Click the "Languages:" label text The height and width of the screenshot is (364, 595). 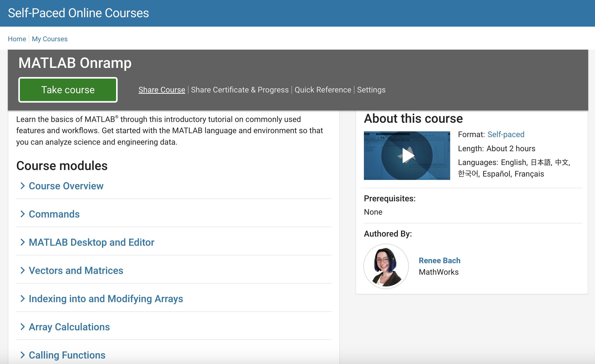(x=478, y=162)
